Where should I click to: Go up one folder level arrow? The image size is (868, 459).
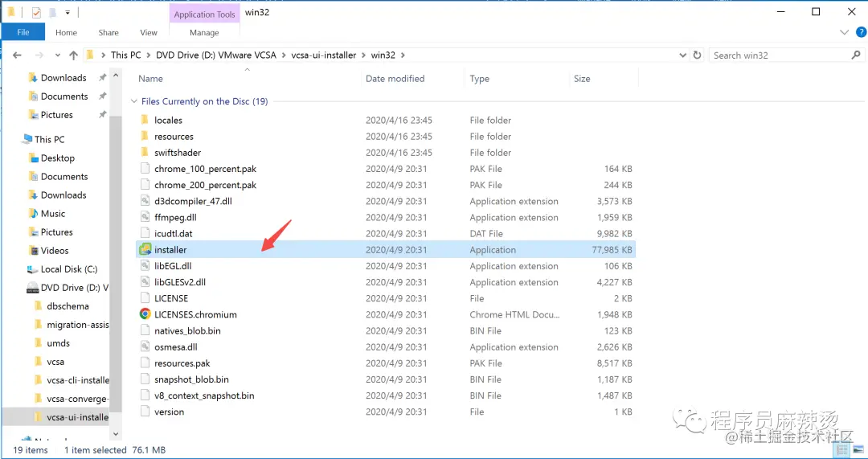tap(74, 55)
